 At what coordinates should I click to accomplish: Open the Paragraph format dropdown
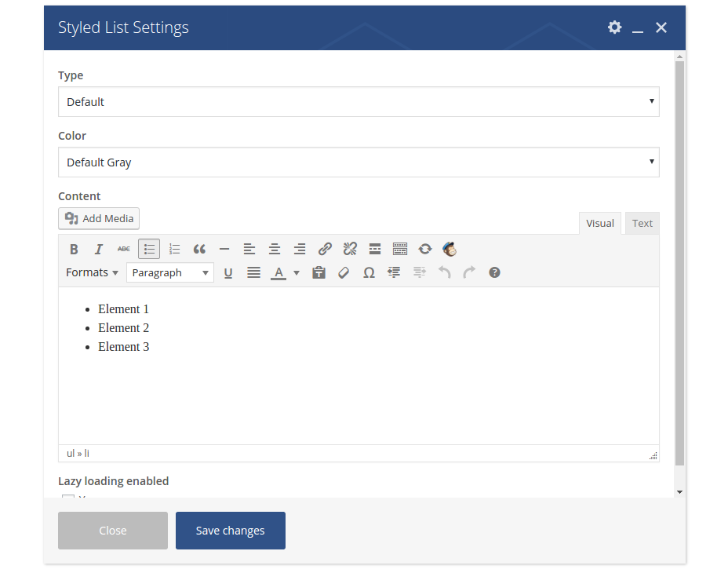tap(170, 273)
